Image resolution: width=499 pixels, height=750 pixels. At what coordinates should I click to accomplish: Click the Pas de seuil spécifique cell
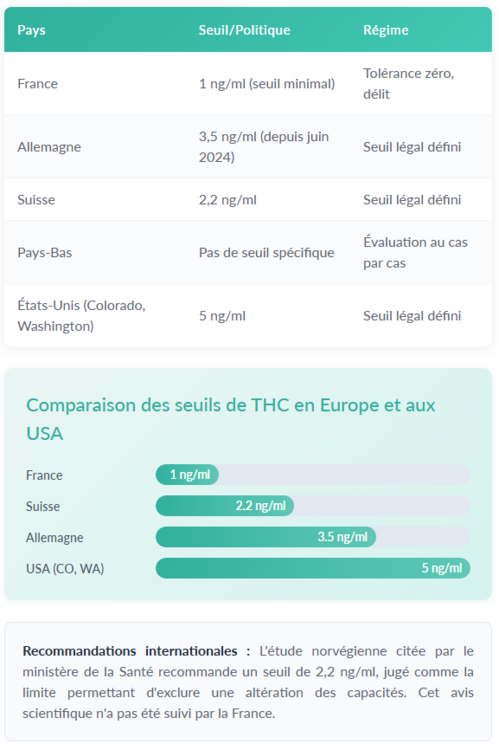coord(266,253)
